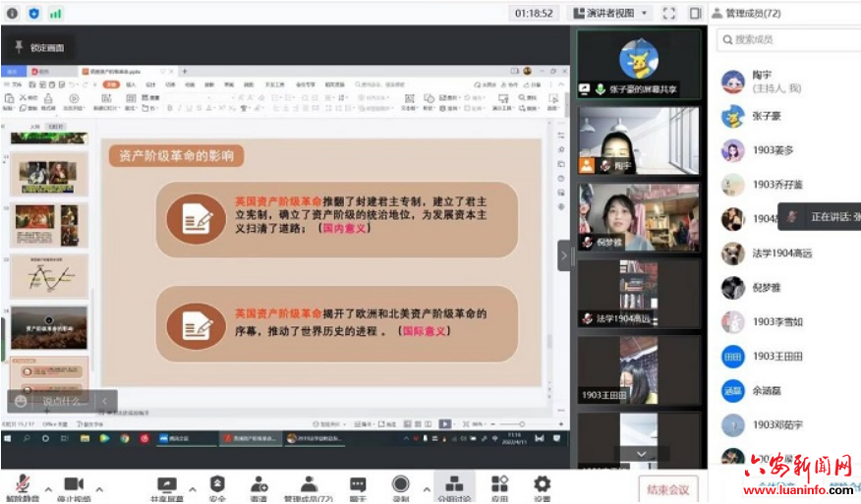Open the Apps (应用) icon
Screen dimensions: 861x504
499,484
